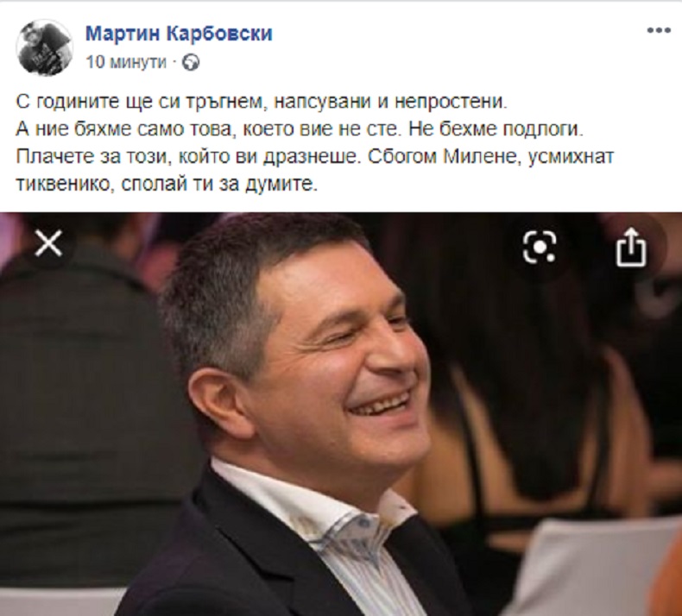Click the last line 'тиквенико, сполай ти'

click(167, 185)
